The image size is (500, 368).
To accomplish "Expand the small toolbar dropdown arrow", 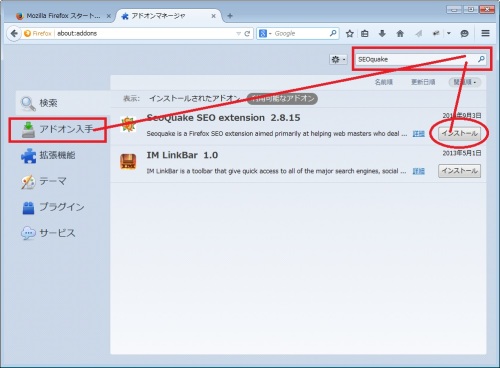I will click(449, 33).
